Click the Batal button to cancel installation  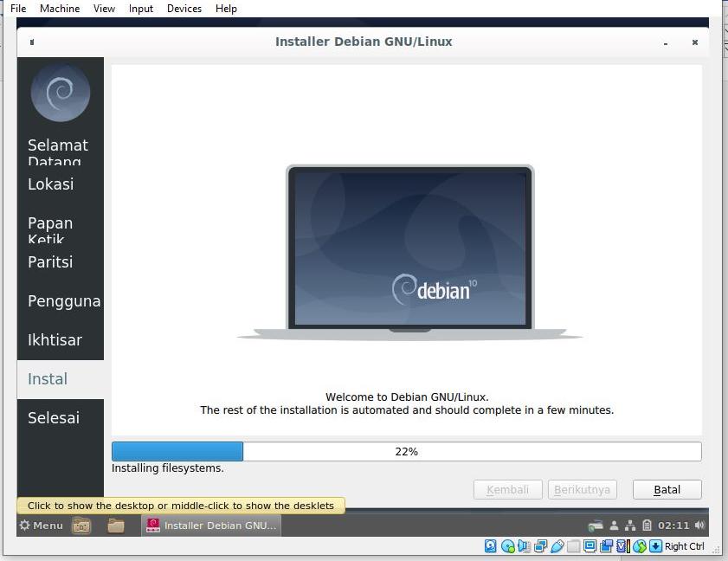tap(667, 489)
